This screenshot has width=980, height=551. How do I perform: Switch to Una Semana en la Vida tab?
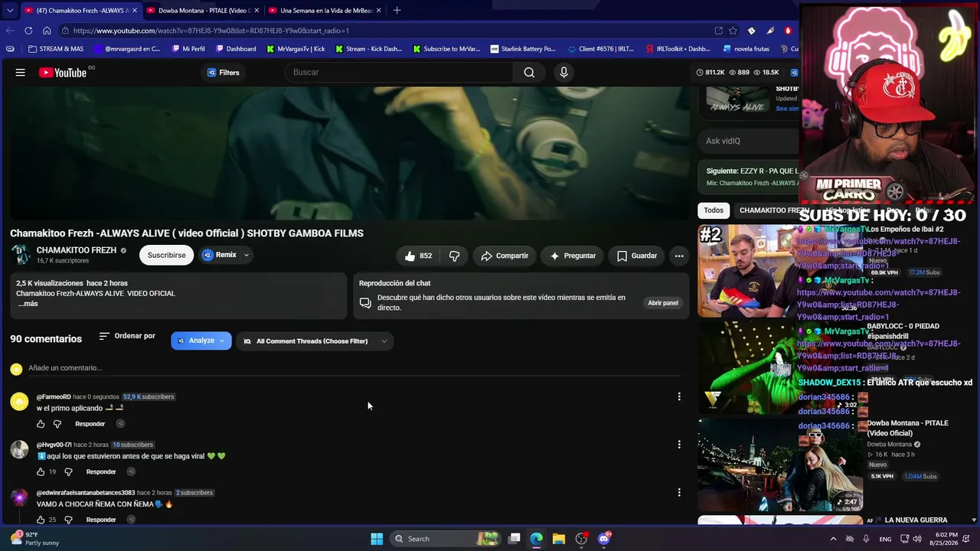tap(324, 11)
